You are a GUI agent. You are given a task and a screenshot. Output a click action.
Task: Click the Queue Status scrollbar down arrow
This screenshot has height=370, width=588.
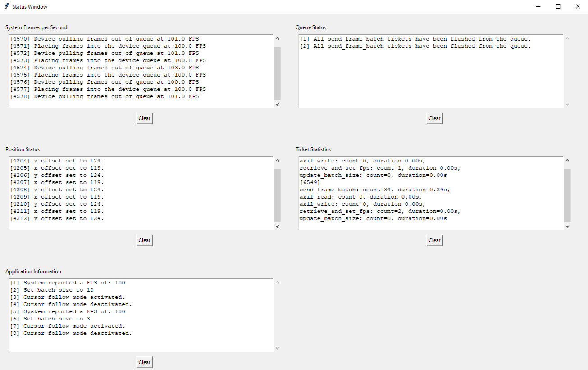click(567, 104)
